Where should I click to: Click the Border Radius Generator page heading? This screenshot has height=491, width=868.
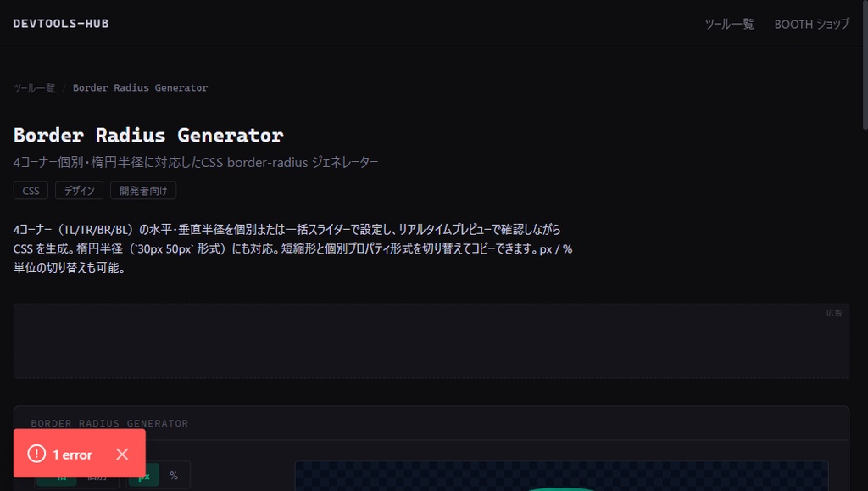(148, 135)
